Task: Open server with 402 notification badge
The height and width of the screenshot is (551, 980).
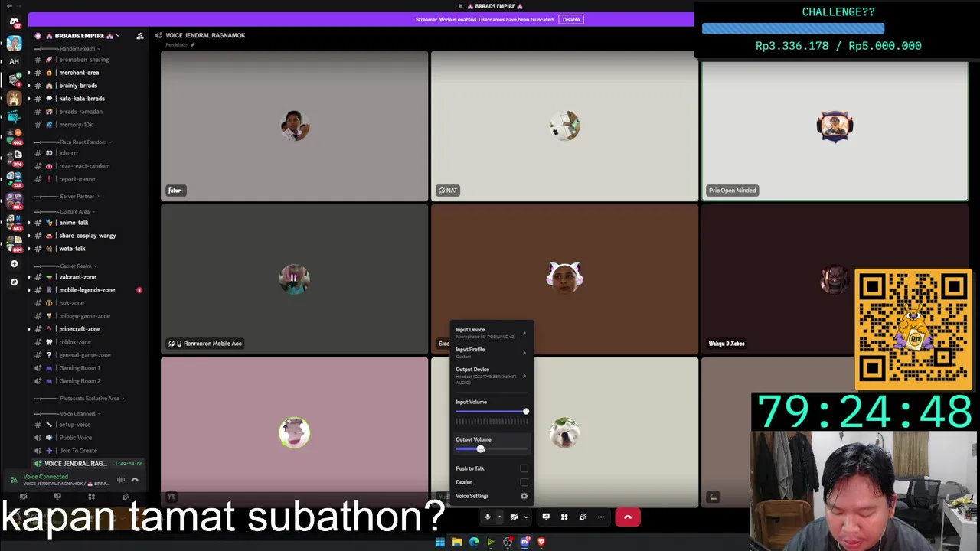Action: (14, 135)
